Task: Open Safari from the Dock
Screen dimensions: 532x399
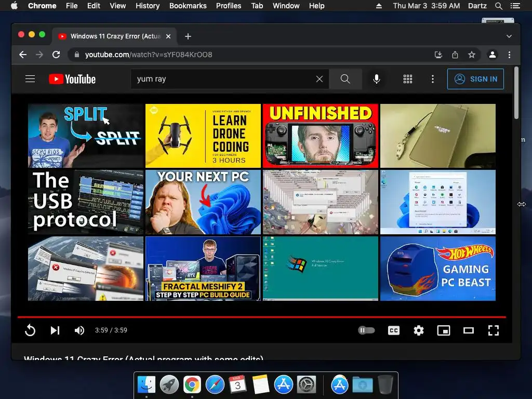Action: tap(215, 384)
